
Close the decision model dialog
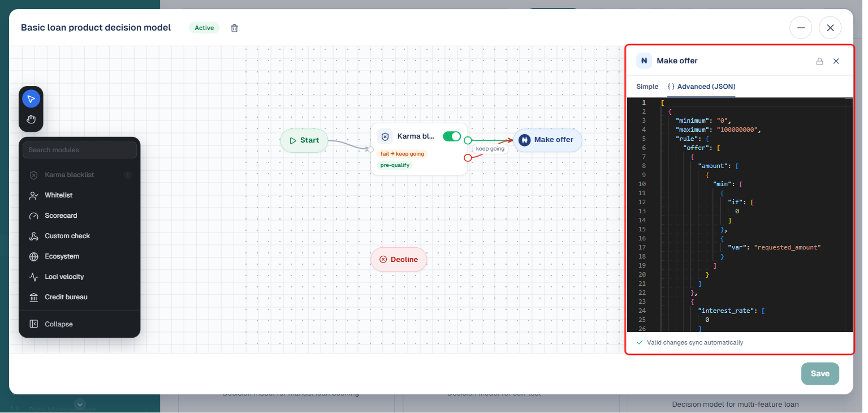point(830,28)
